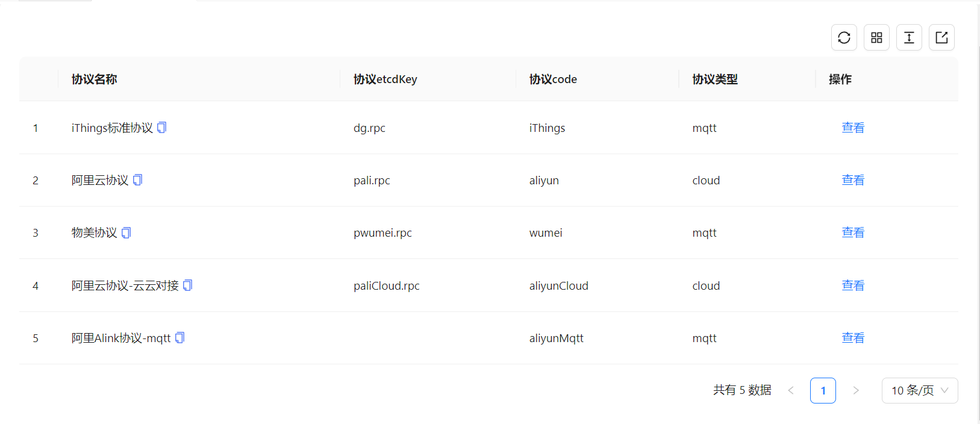The height and width of the screenshot is (424, 980).
Task: Click the 协议类型 column header
Action: click(x=715, y=79)
